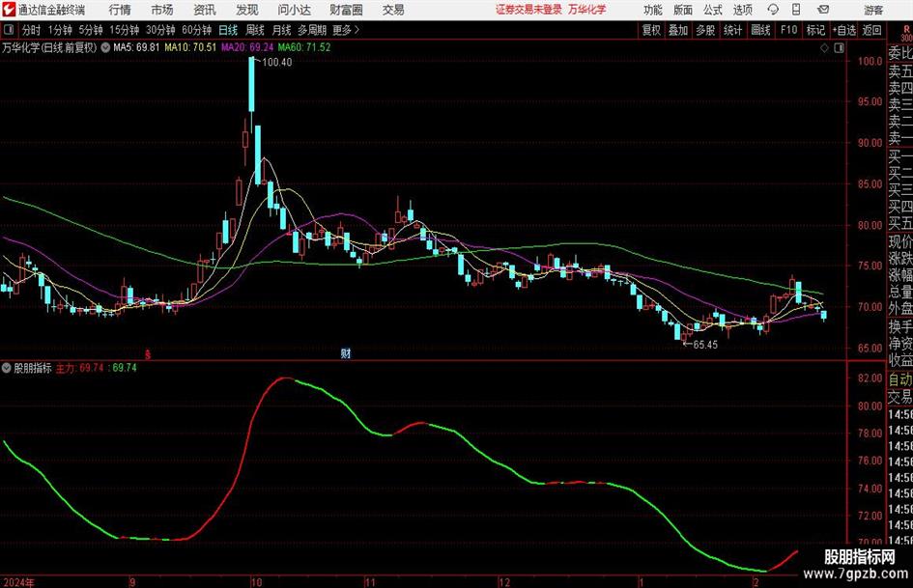
Task: Open the mobile phone icon in title bar
Action: coord(796,10)
